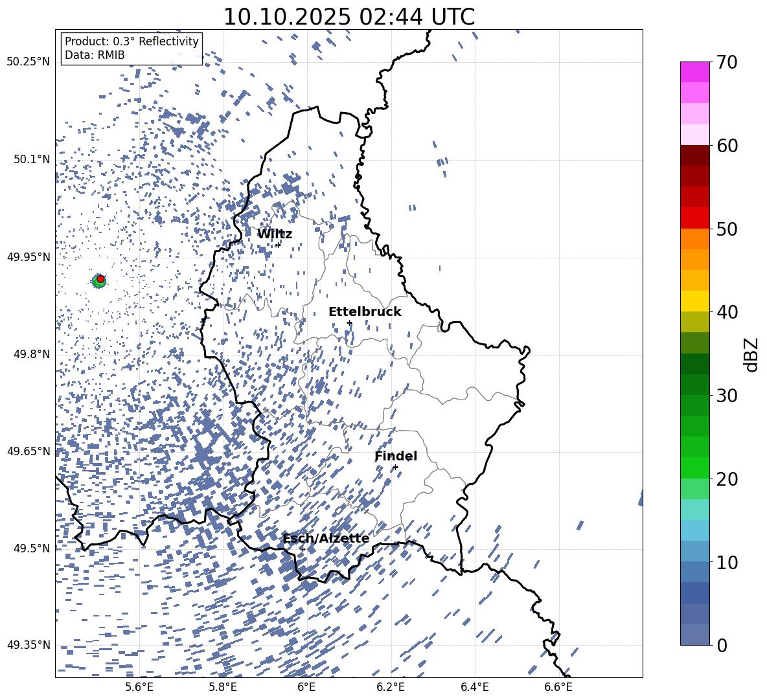This screenshot has width=767, height=700.
Task: Pick the bright red swatch above 50 dBZ
Action: click(x=694, y=218)
